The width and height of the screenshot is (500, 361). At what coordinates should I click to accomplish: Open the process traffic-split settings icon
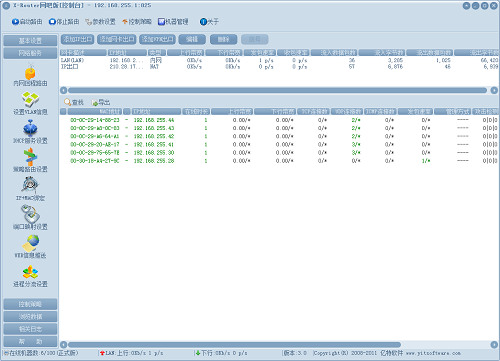30,272
